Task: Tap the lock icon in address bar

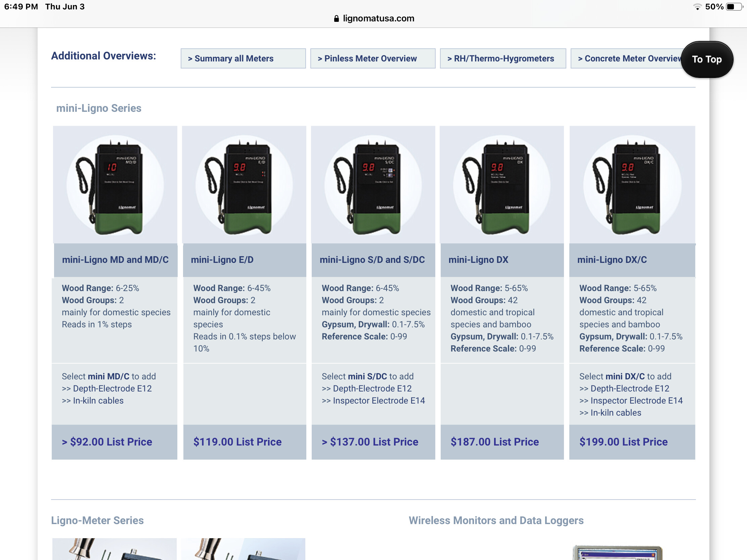Action: [336, 18]
